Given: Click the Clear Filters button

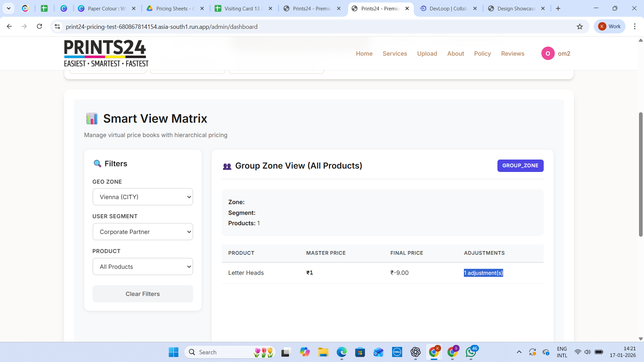Looking at the screenshot, I should point(143,294).
